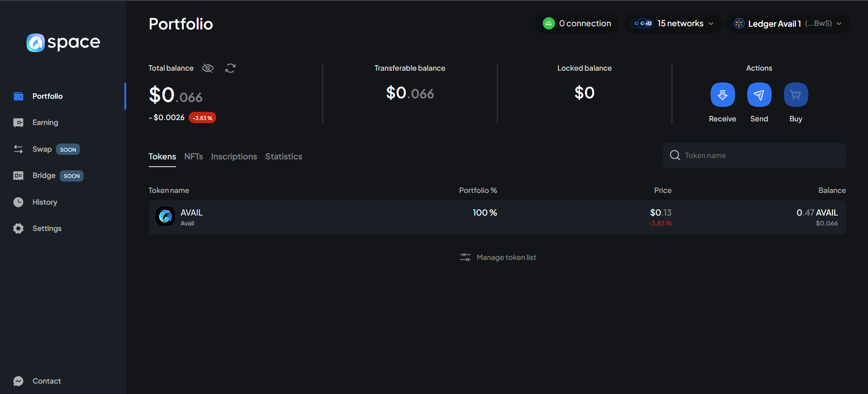The height and width of the screenshot is (394, 868).
Task: Switch to the NFTs tab
Action: (x=194, y=157)
